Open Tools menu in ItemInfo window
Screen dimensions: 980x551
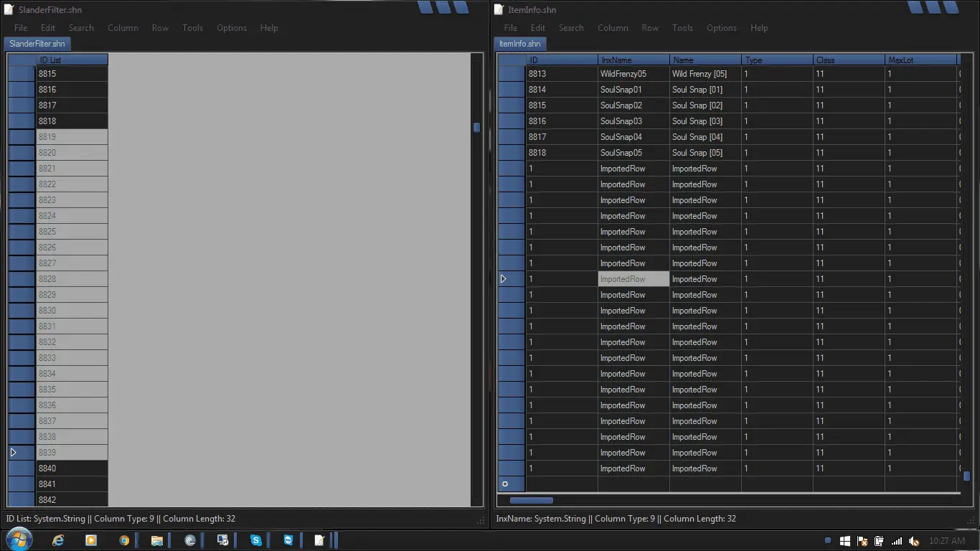tap(682, 28)
